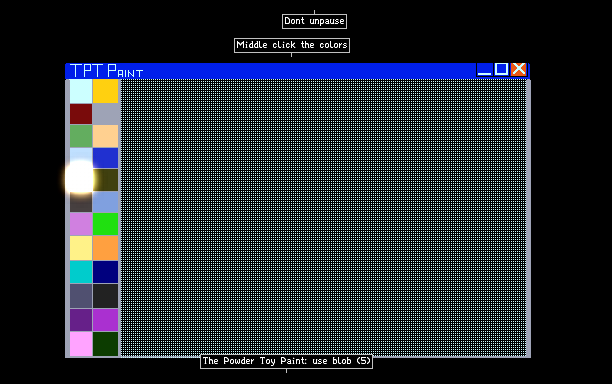Click the minimize underscore icon in title bar
This screenshot has height=384, width=612.
click(x=484, y=70)
